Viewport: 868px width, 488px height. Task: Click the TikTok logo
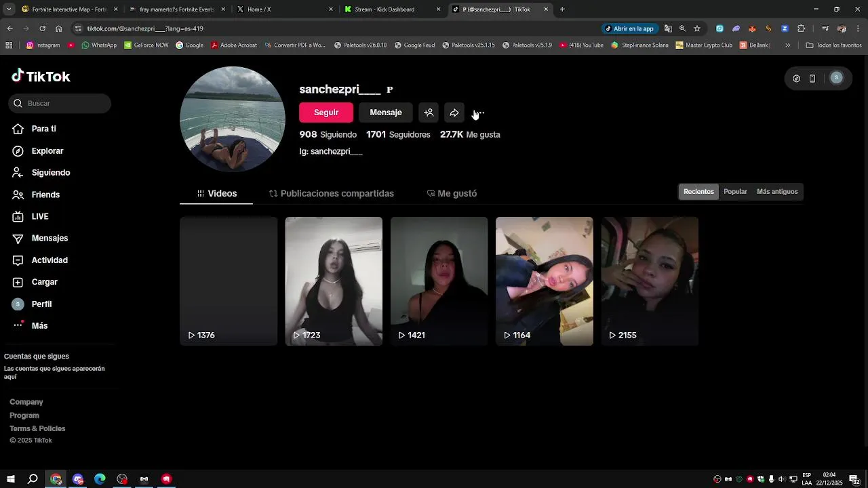(x=41, y=76)
